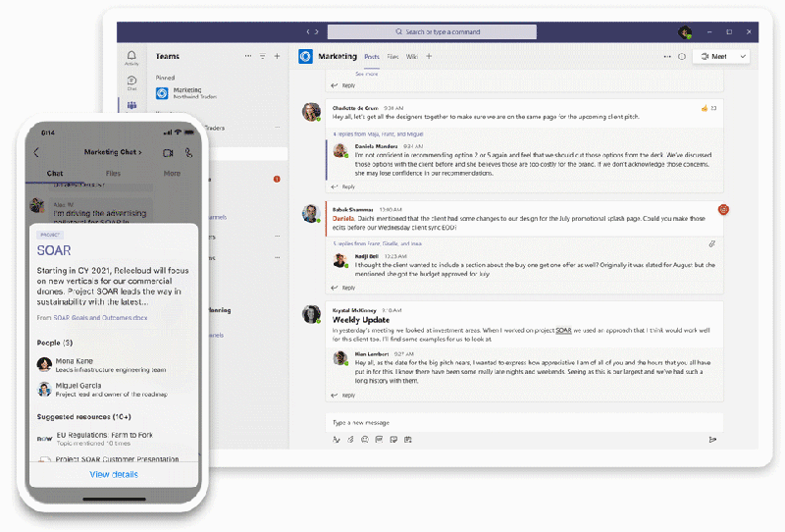
Task: Open the Activity bell in left rail
Action: [131, 58]
